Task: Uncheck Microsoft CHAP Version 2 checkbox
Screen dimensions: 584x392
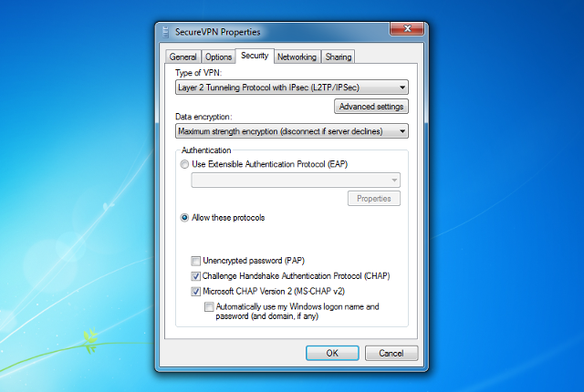Action: [195, 291]
